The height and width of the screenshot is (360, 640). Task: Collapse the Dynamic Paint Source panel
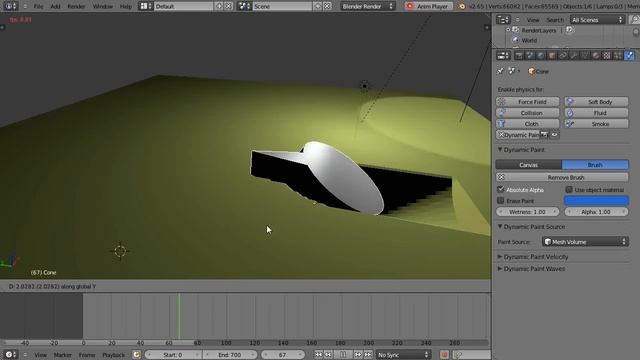click(500, 227)
